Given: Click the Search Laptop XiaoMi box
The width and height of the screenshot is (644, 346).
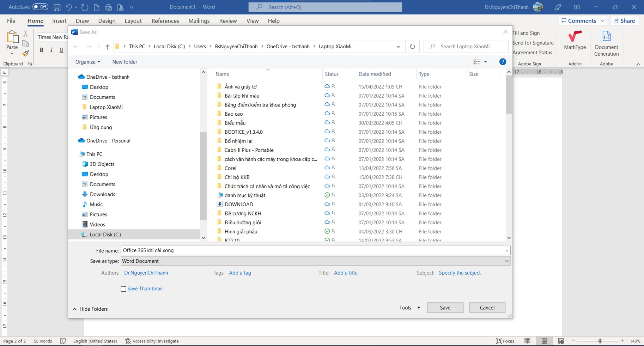Looking at the screenshot, I should (466, 47).
